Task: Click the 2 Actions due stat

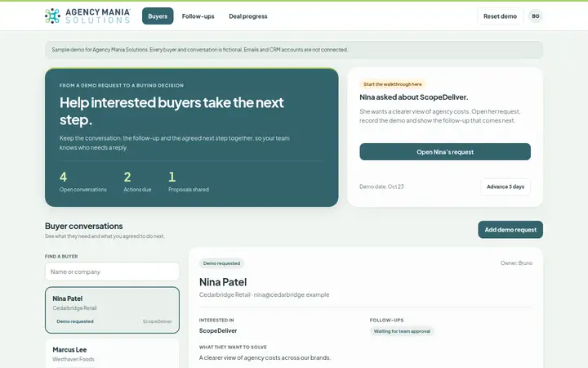Action: coord(137,182)
